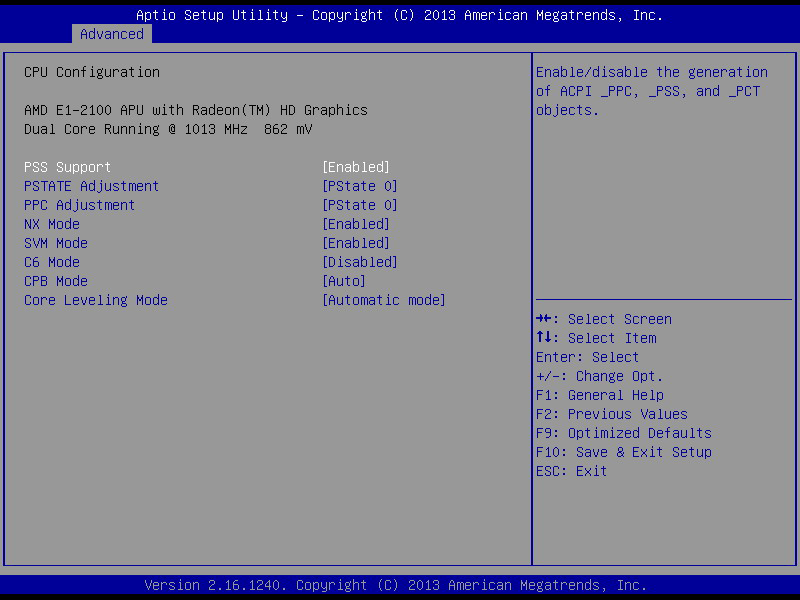Image resolution: width=800 pixels, height=600 pixels.
Task: Open PPC Adjustment PState 0 value
Action: (360, 205)
